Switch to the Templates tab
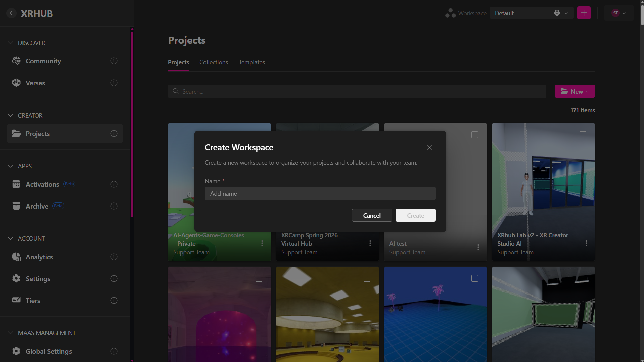 251,62
